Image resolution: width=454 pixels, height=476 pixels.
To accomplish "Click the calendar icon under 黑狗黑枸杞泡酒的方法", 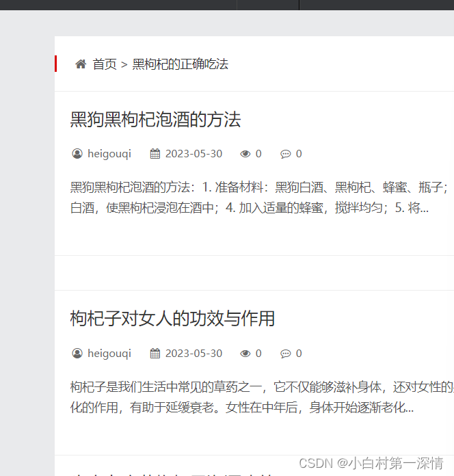I will (155, 154).
